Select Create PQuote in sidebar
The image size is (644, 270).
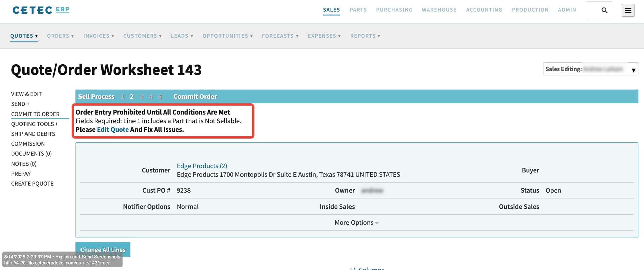click(x=32, y=184)
